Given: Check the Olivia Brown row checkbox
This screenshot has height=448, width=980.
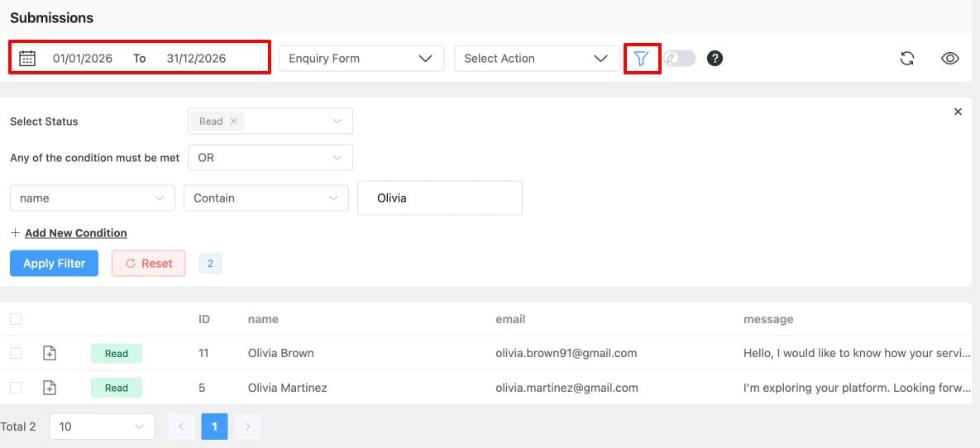Looking at the screenshot, I should coord(16,353).
